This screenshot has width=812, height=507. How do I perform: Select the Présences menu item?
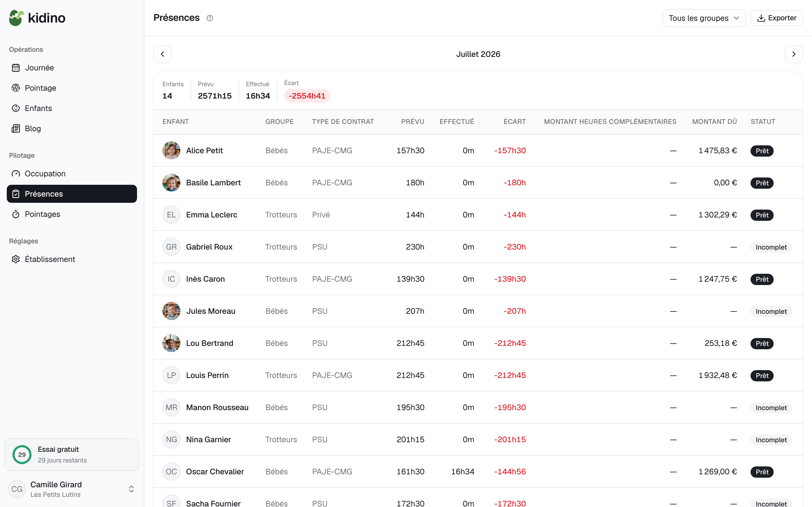coord(72,194)
